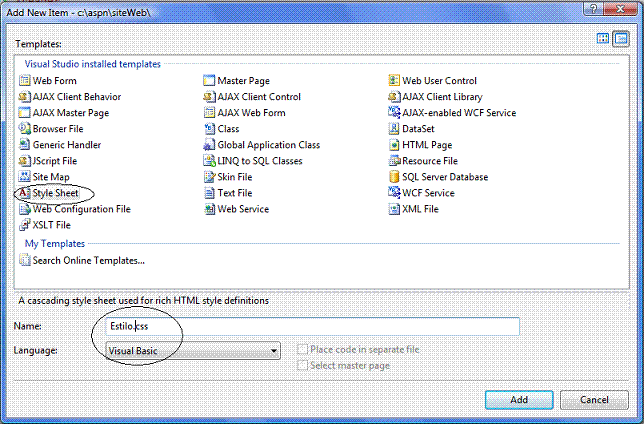This screenshot has height=424, width=644.
Task: Select the XML File template icon
Action: 394,209
